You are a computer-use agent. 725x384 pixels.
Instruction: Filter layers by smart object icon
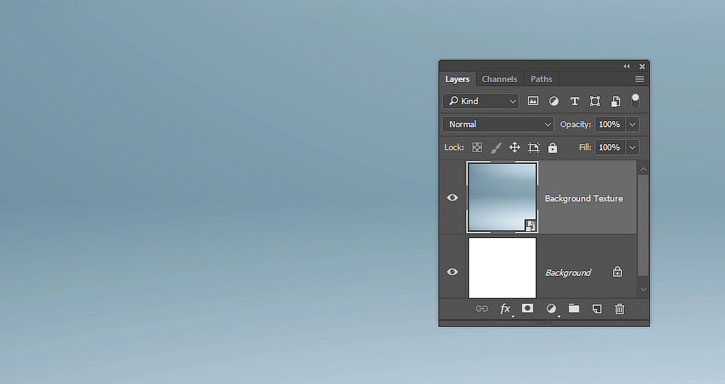(615, 101)
